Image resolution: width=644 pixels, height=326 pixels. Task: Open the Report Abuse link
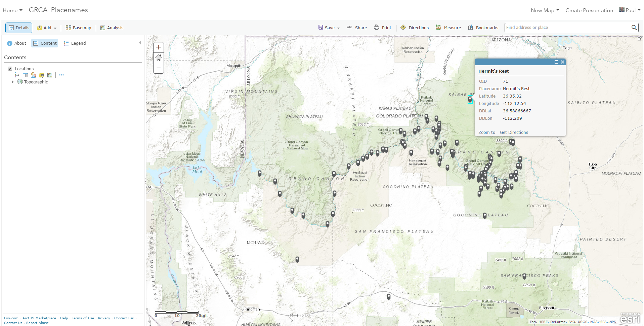[x=37, y=323]
